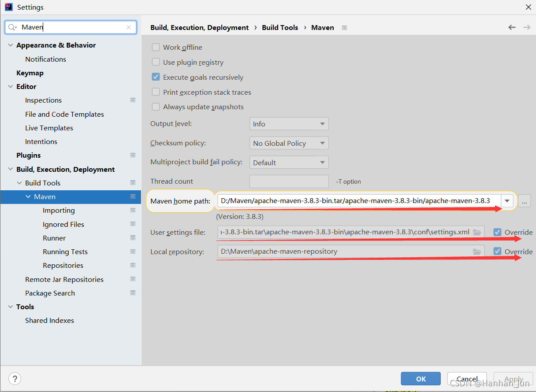Click the project-level icon next to the Repositories row
The image size is (536, 392).
(x=133, y=266)
